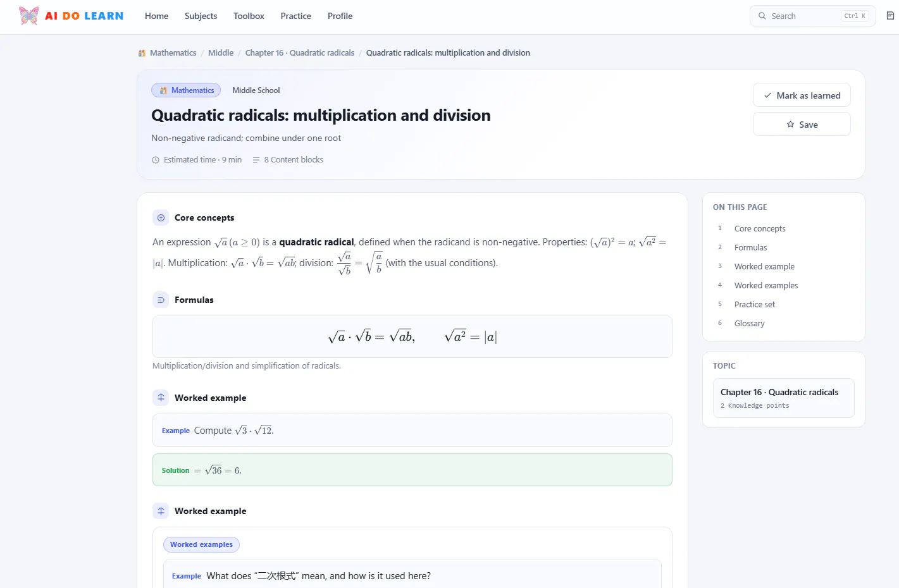Jump to Glossary in On This Page
The width and height of the screenshot is (899, 588).
click(x=750, y=324)
